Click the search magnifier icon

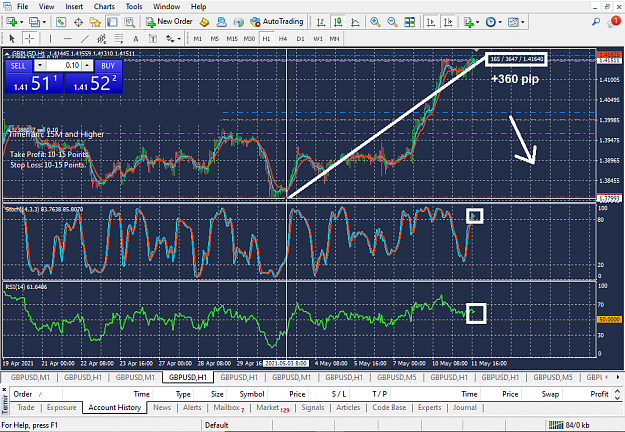coord(596,22)
